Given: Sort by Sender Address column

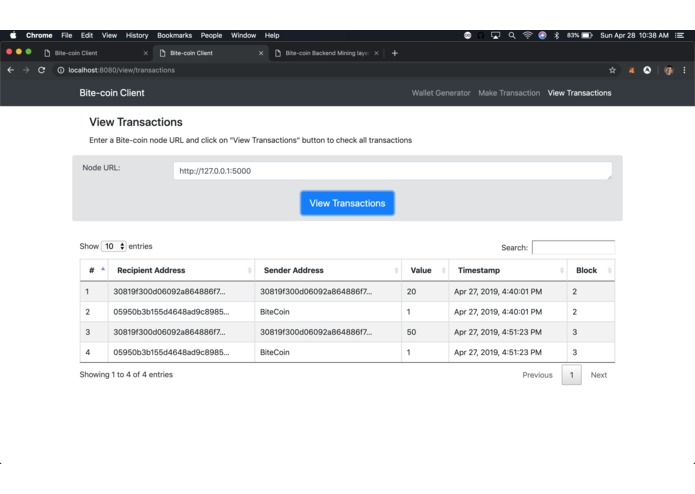Looking at the screenshot, I should pyautogui.click(x=328, y=270).
